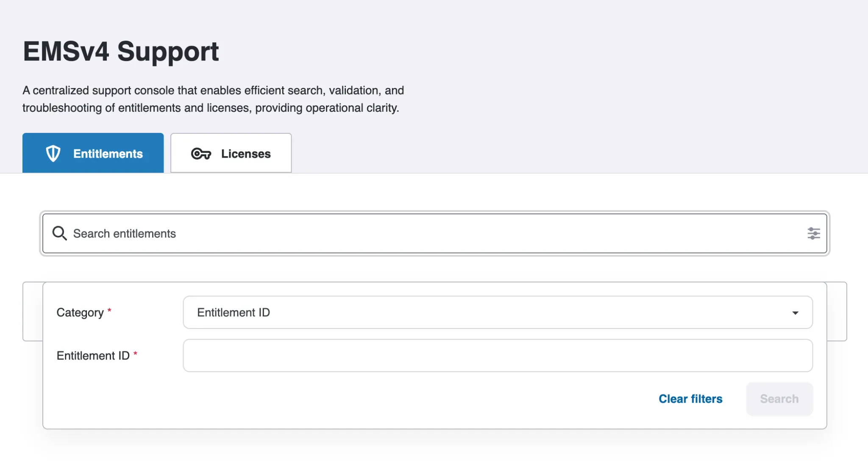868x470 pixels.
Task: Open the filter sliders icon in search bar
Action: point(813,233)
